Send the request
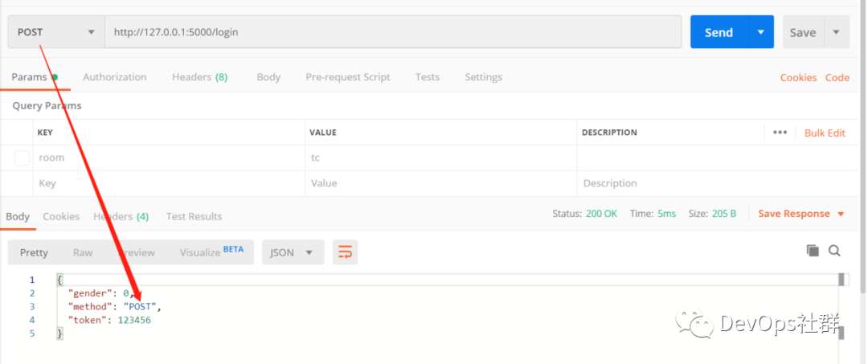 [x=719, y=32]
